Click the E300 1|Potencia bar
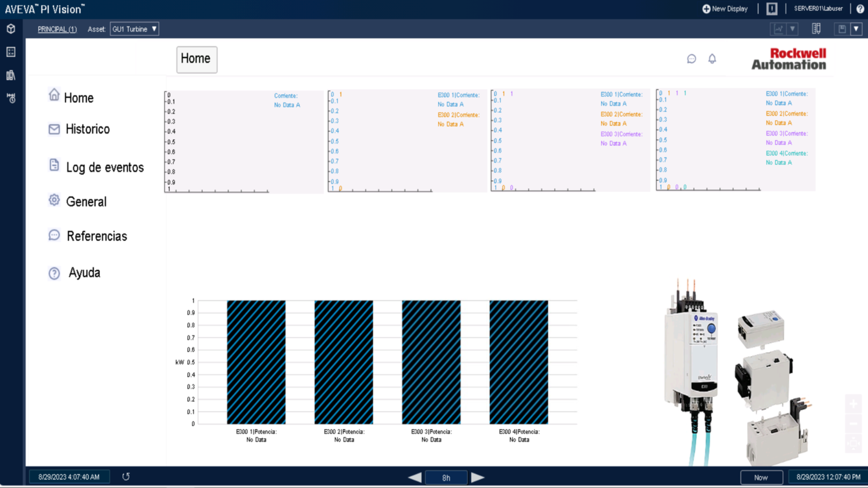The image size is (868, 488). [256, 362]
